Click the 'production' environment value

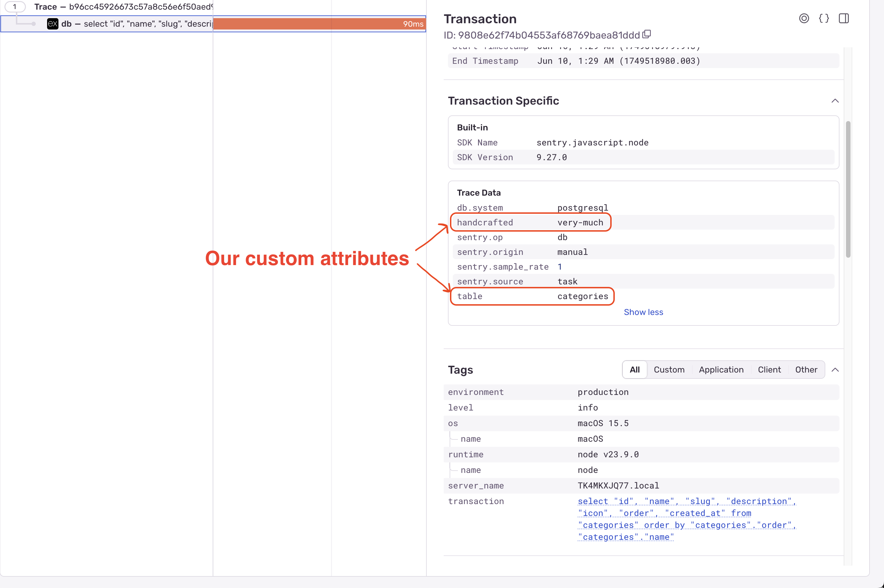[x=603, y=392]
